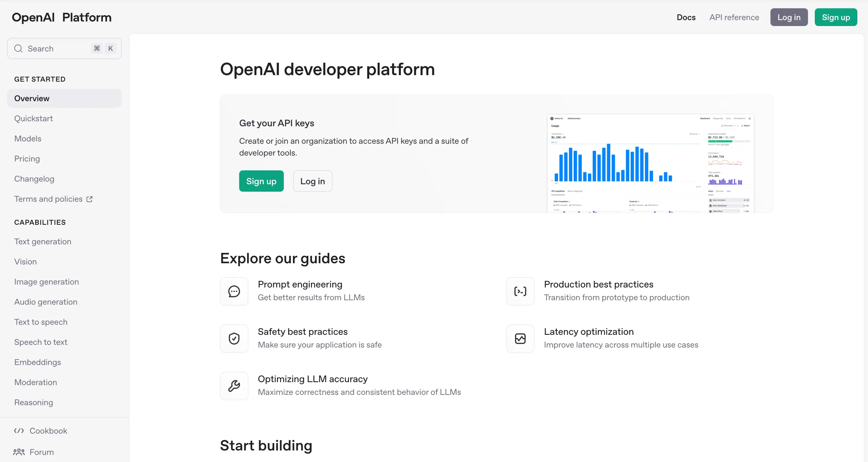The image size is (868, 462).
Task: Select Speech to text
Action: (41, 342)
